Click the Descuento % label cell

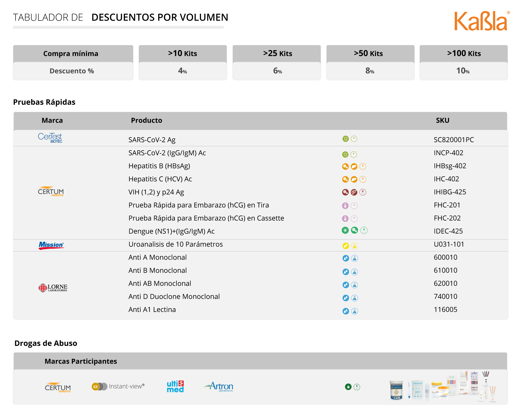coord(73,71)
